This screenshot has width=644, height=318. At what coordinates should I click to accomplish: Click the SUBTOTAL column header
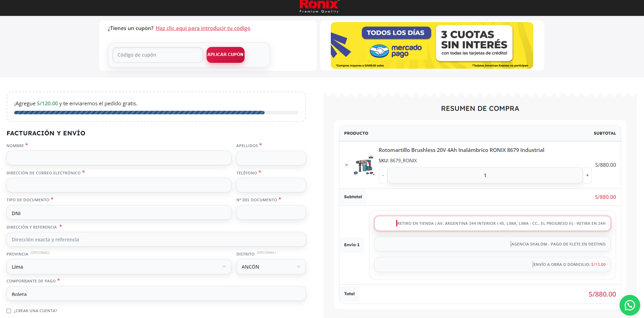[x=605, y=133]
